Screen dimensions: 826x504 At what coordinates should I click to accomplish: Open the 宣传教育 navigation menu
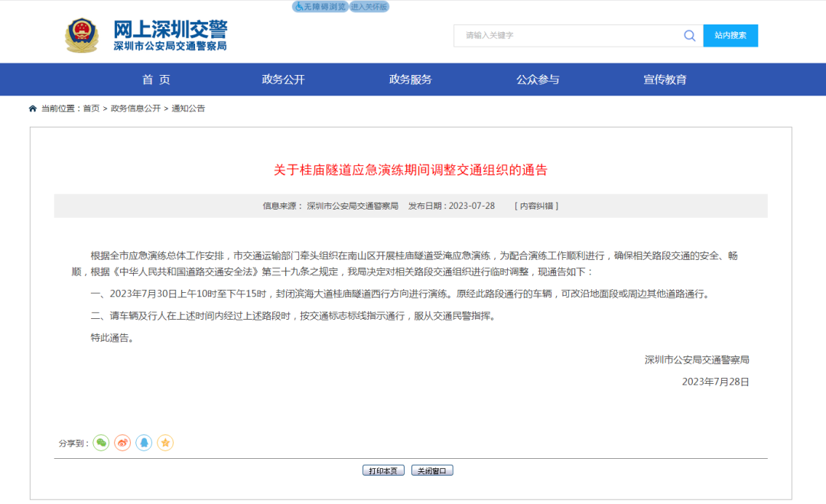[665, 80]
